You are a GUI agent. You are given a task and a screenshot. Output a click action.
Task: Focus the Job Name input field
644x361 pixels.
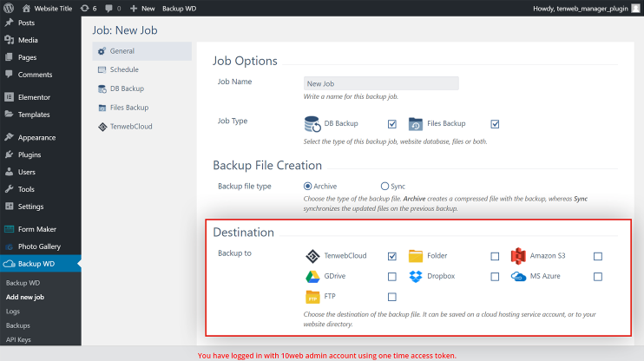[381, 83]
